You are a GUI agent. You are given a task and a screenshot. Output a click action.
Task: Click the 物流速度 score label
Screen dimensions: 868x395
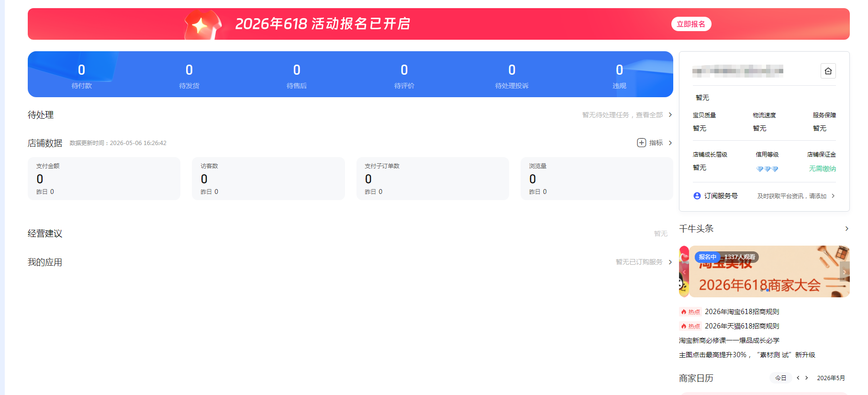pos(764,115)
